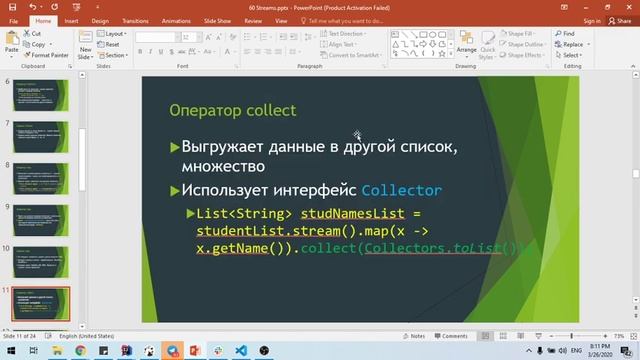The image size is (640, 360).
Task: Copy the selection
Action: click(x=35, y=44)
